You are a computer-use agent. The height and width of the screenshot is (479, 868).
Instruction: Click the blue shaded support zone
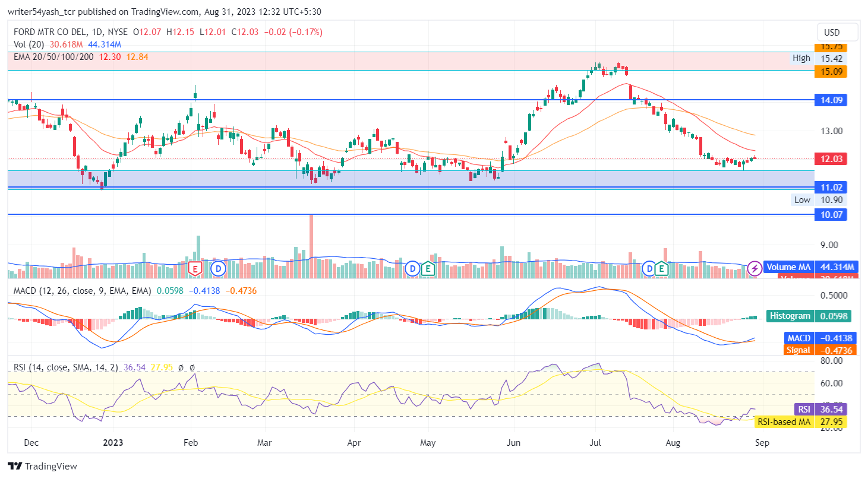click(x=410, y=180)
